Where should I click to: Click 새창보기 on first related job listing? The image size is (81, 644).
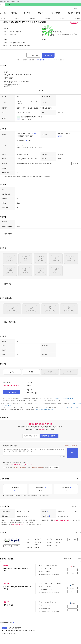pos(72,573)
